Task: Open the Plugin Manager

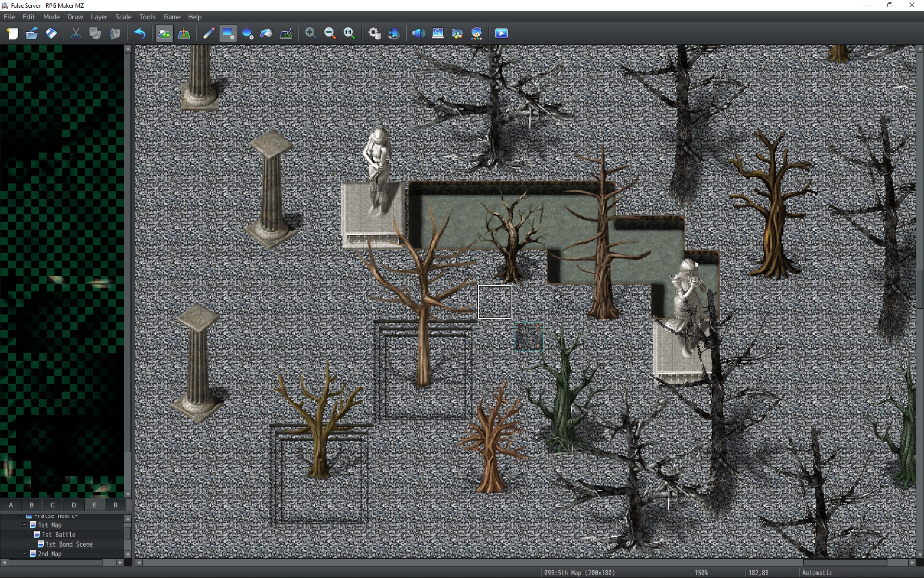Action: click(394, 33)
